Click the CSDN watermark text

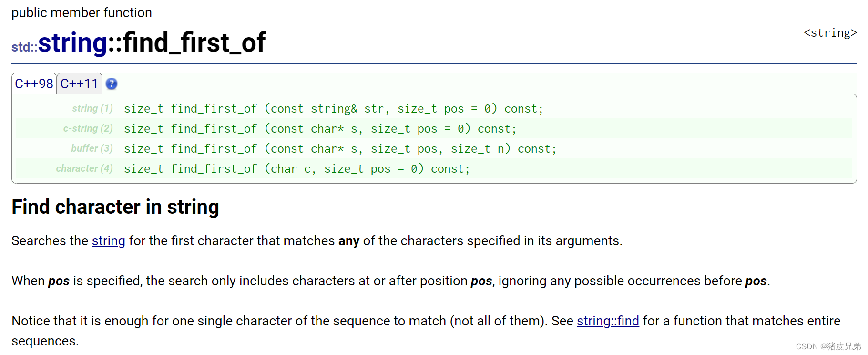pos(828,346)
